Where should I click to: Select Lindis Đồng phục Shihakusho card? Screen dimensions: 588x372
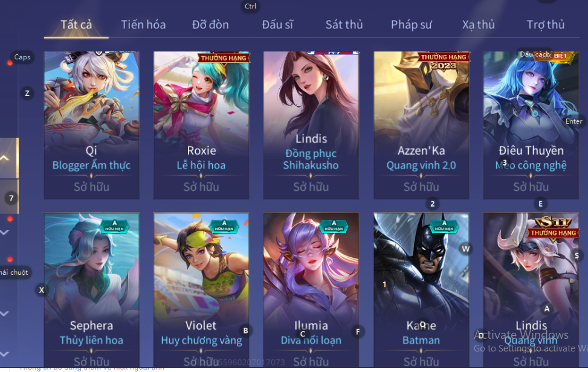point(311,125)
